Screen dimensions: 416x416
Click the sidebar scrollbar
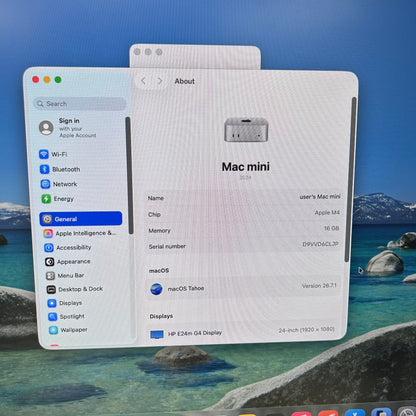click(x=129, y=175)
